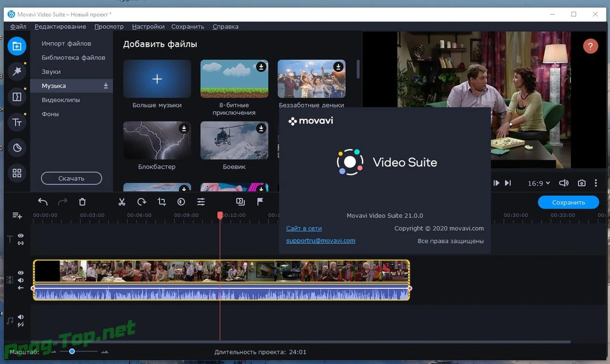Zoom out timeline with small mountains icon
The image size is (610, 364).
(54, 352)
